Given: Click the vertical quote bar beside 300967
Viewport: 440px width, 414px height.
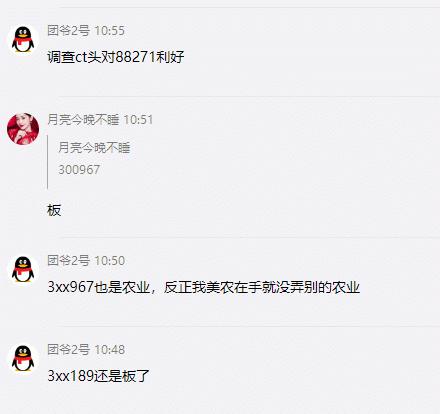Looking at the screenshot, I should click(x=48, y=162).
